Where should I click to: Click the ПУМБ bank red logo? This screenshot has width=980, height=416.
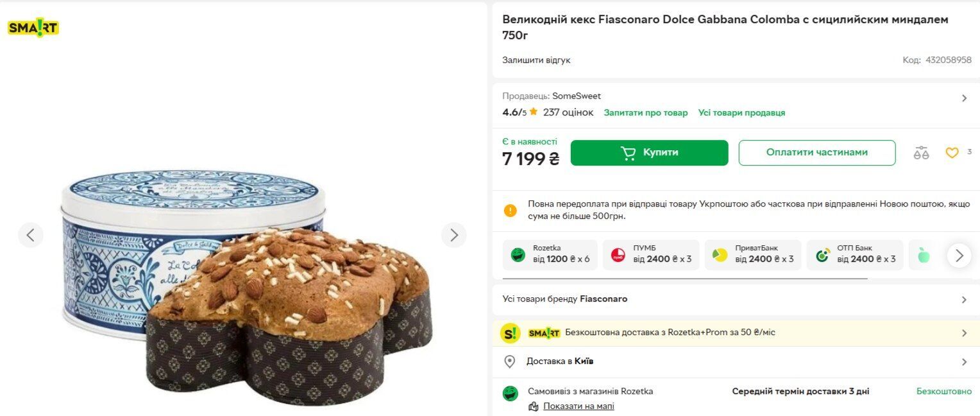[x=618, y=255]
